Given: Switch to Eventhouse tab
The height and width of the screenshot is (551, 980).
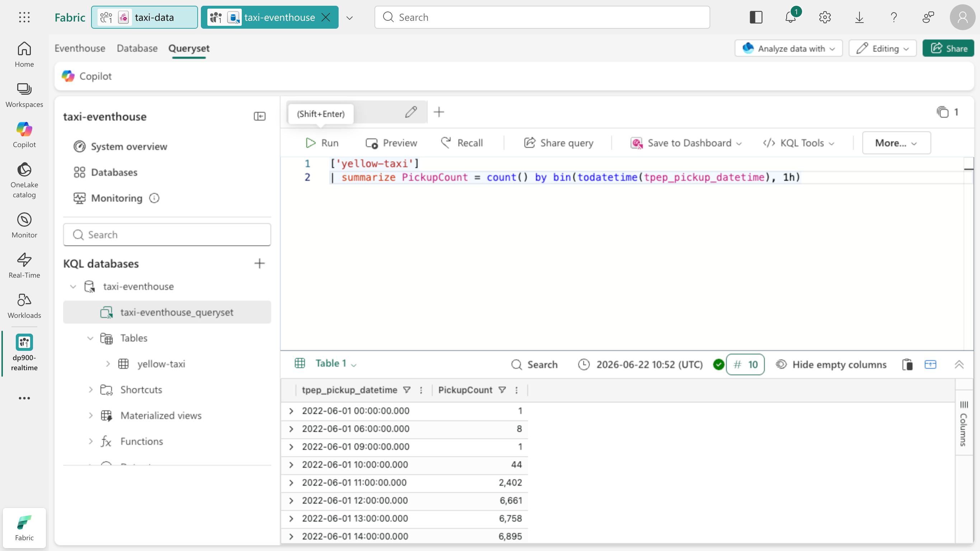Looking at the screenshot, I should click(x=80, y=48).
